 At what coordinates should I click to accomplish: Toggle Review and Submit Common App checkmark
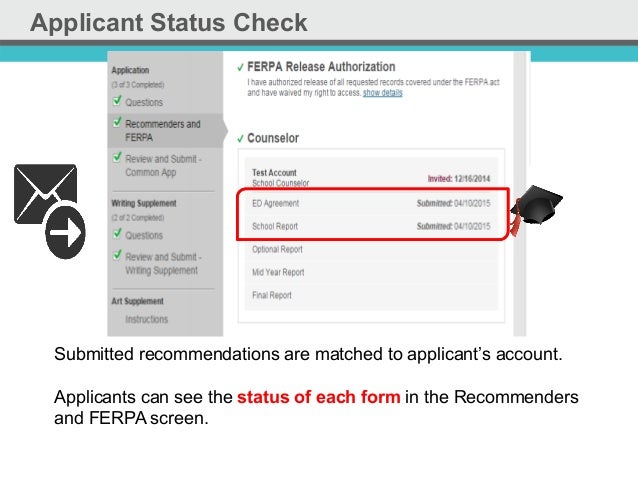(x=117, y=158)
